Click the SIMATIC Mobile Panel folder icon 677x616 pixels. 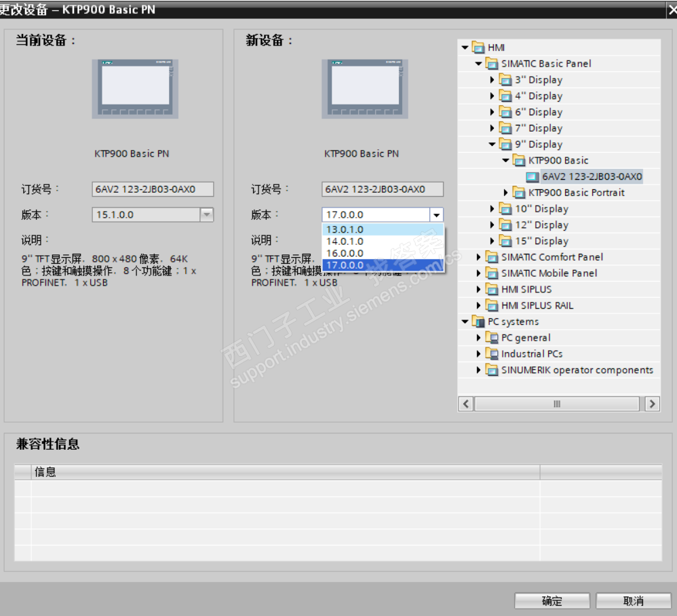click(x=492, y=273)
